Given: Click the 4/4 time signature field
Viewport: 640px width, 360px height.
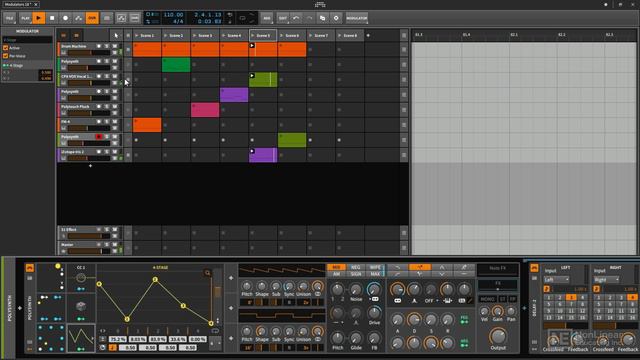Looking at the screenshot, I should (x=178, y=21).
